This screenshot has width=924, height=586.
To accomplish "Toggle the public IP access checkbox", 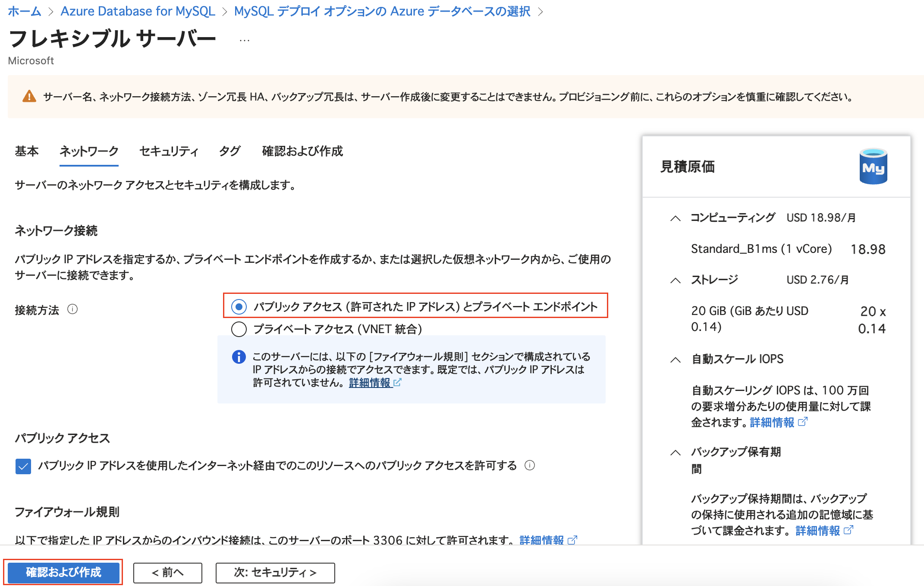I will click(x=23, y=466).
